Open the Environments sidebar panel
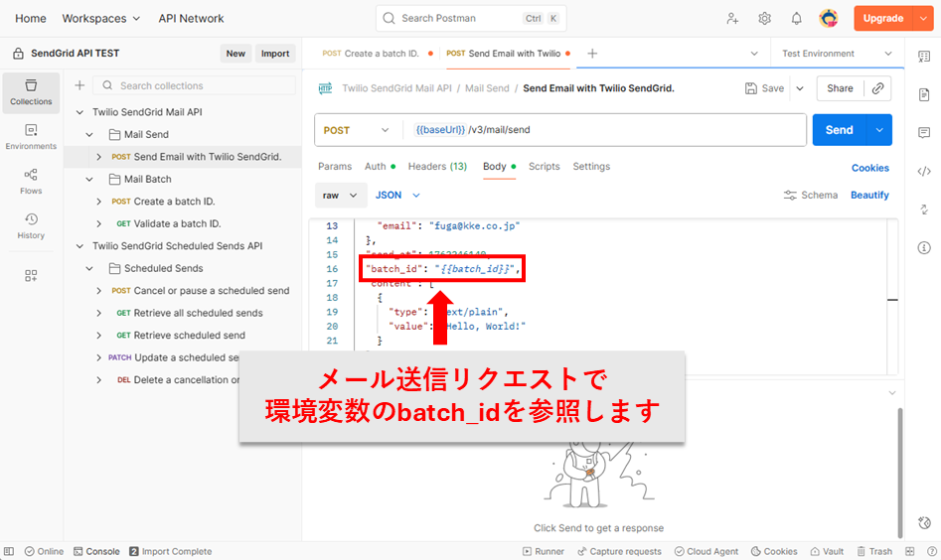Viewport: 941px width, 560px height. (31, 137)
